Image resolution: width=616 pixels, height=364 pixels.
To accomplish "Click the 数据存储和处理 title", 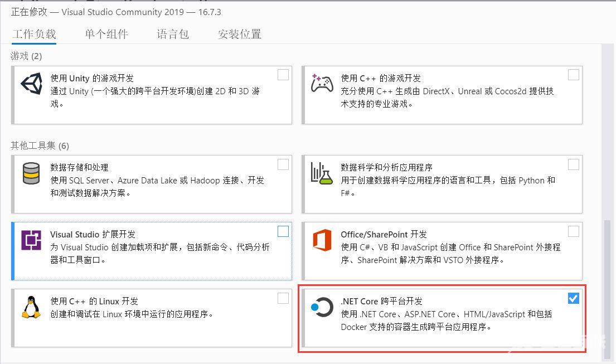I will click(x=79, y=167).
